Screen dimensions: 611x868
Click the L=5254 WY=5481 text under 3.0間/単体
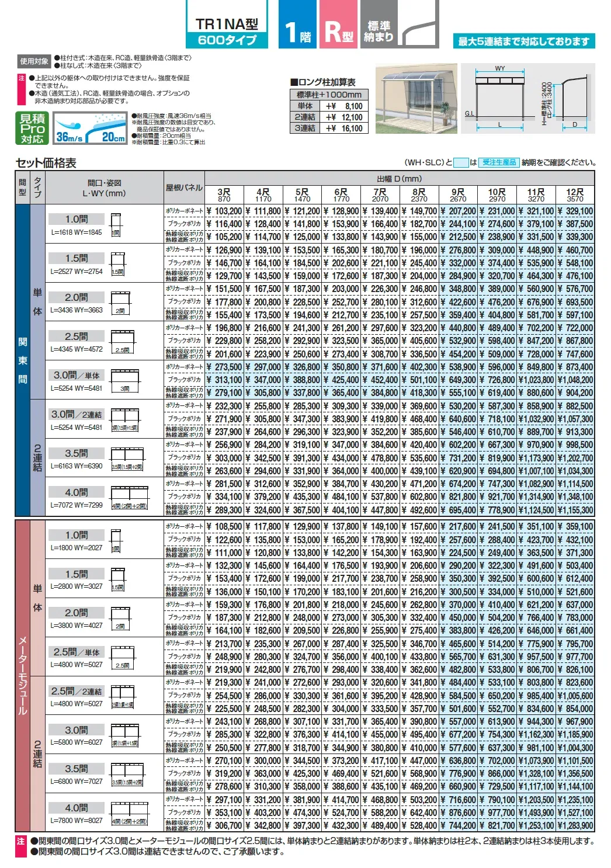(x=77, y=388)
